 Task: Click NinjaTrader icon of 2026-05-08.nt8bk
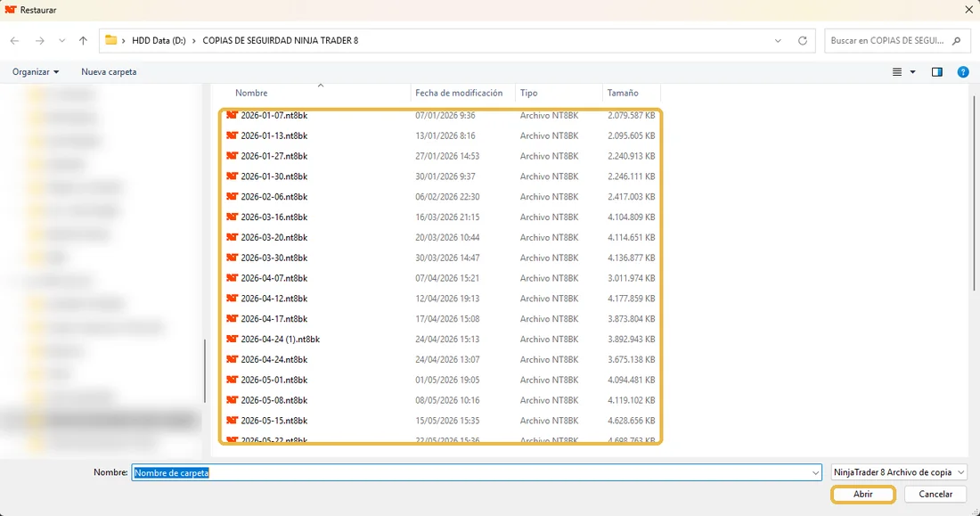[x=232, y=399]
